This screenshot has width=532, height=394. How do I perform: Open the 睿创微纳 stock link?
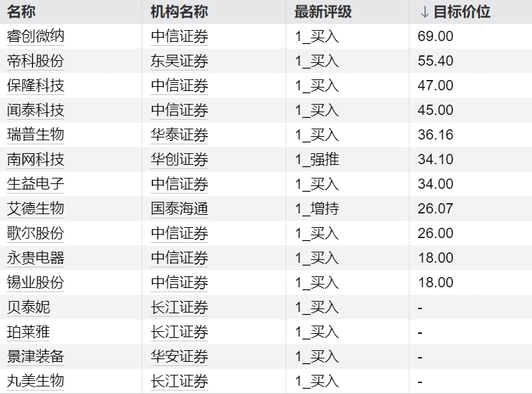click(x=36, y=36)
